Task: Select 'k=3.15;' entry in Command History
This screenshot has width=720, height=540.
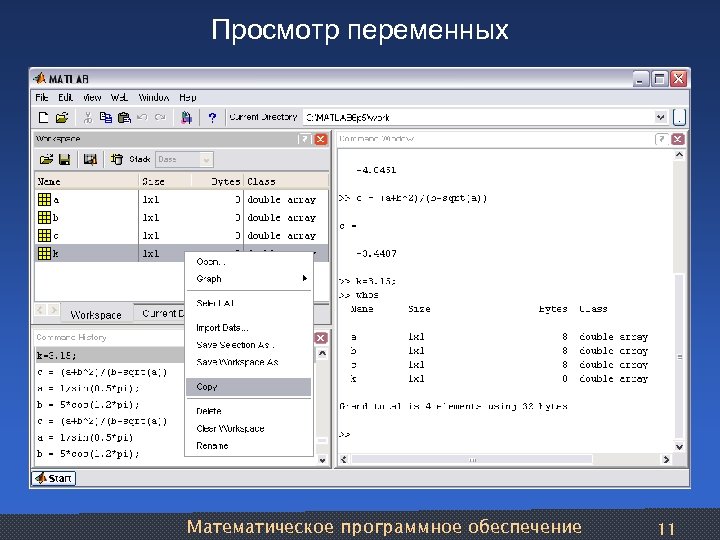Action: click(110, 355)
